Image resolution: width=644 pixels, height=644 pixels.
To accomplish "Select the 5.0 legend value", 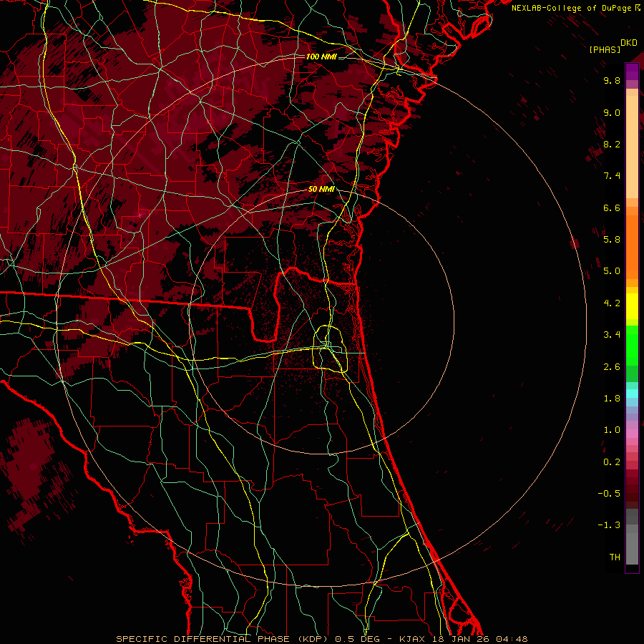I will [x=612, y=271].
